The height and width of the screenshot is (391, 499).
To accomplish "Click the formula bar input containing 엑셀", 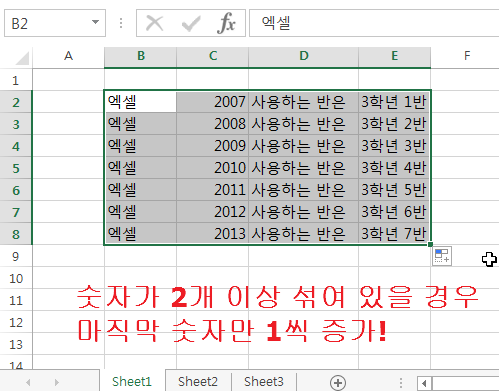I will tap(374, 23).
